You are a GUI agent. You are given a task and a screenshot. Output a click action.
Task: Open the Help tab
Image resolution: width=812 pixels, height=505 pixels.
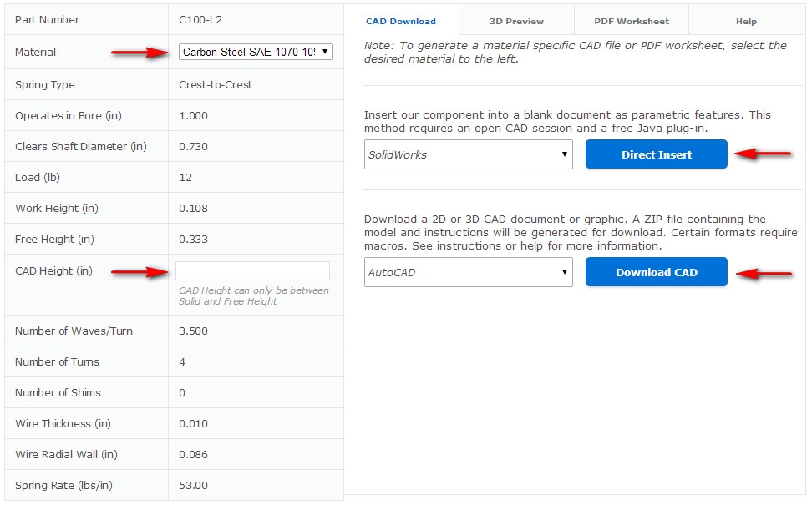coord(746,21)
